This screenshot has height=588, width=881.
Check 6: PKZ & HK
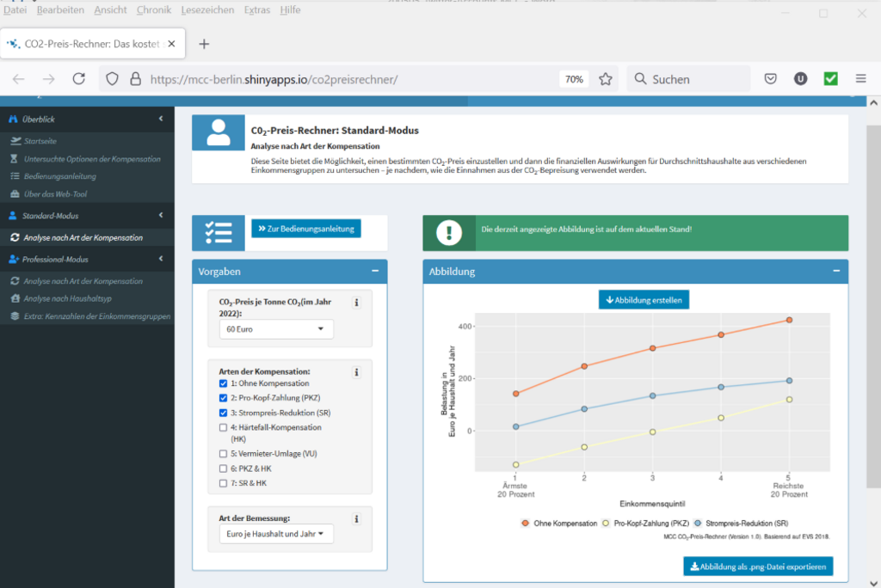click(x=223, y=469)
